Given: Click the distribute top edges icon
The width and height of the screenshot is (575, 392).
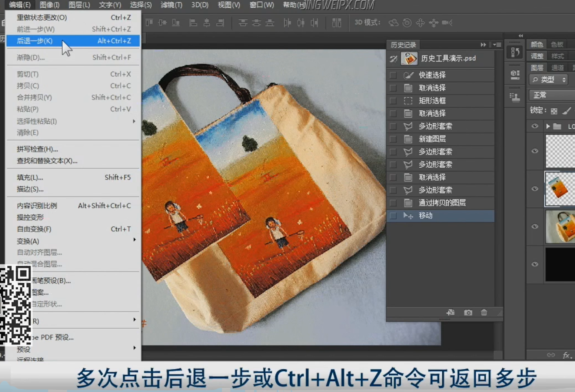Looking at the screenshot, I should (243, 23).
